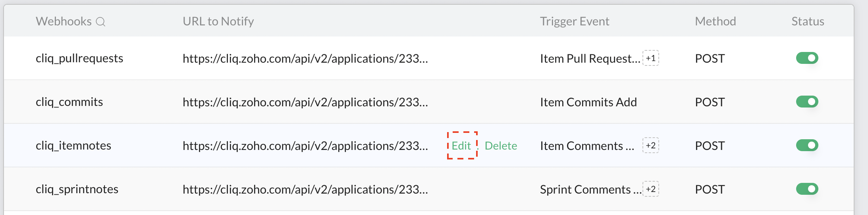This screenshot has width=868, height=215.
Task: Select the cliq_sprintnotes notify URL text
Action: pyautogui.click(x=305, y=189)
